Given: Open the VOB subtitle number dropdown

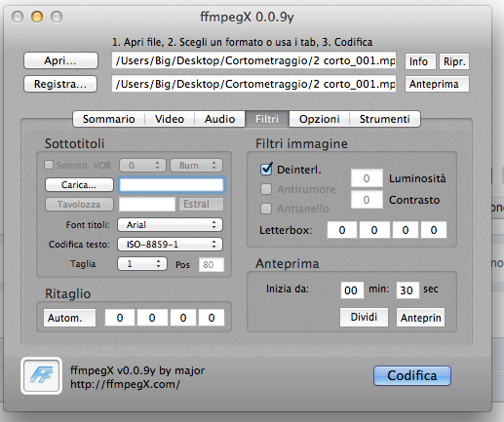Looking at the screenshot, I should (142, 166).
